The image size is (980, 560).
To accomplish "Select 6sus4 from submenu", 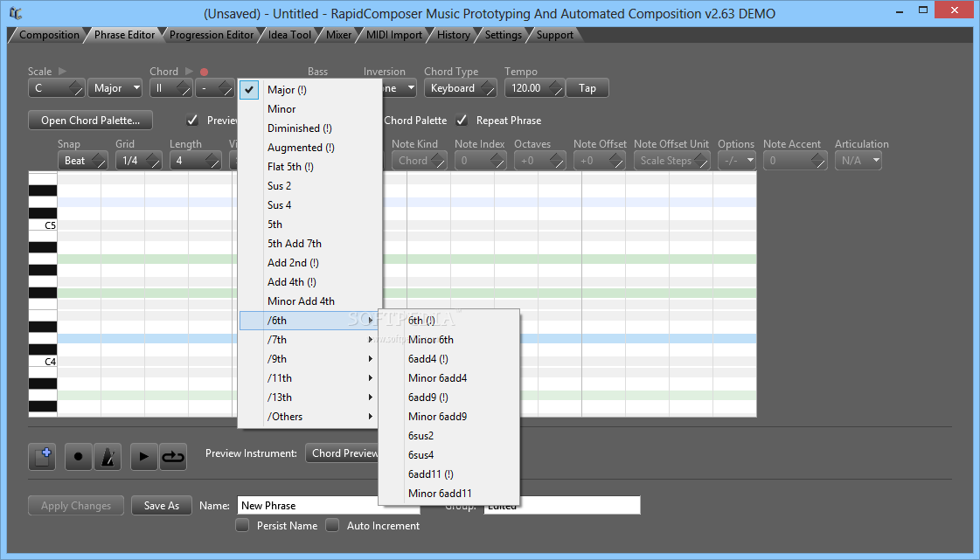I will (x=448, y=454).
